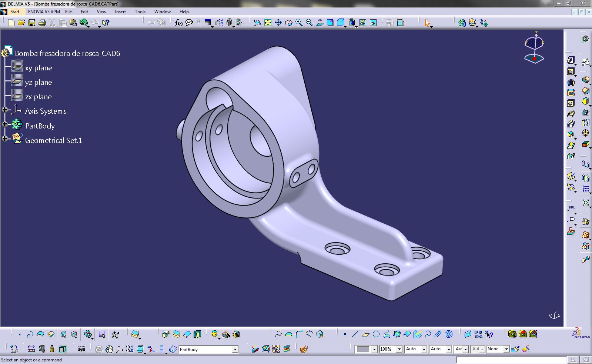
Task: Click the Painter brush icon beside None dropdown
Action: pyautogui.click(x=515, y=349)
